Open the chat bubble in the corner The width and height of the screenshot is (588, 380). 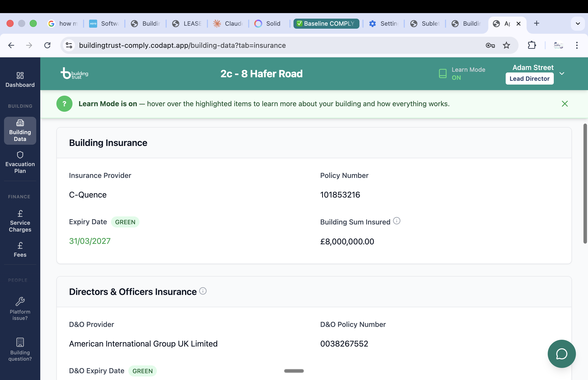(562, 354)
